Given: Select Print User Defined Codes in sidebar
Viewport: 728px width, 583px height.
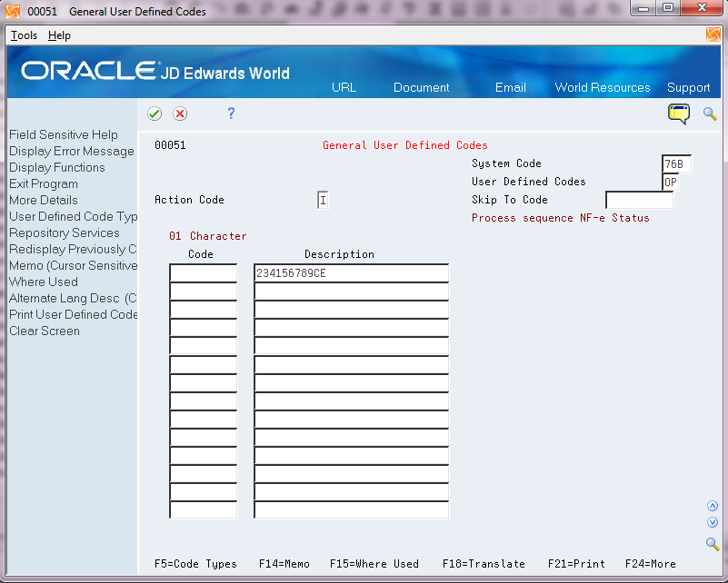Looking at the screenshot, I should point(73,314).
